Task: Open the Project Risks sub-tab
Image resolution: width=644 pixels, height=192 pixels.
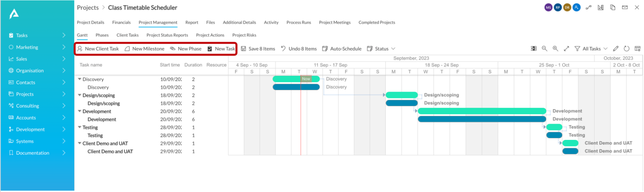Action: pos(244,35)
